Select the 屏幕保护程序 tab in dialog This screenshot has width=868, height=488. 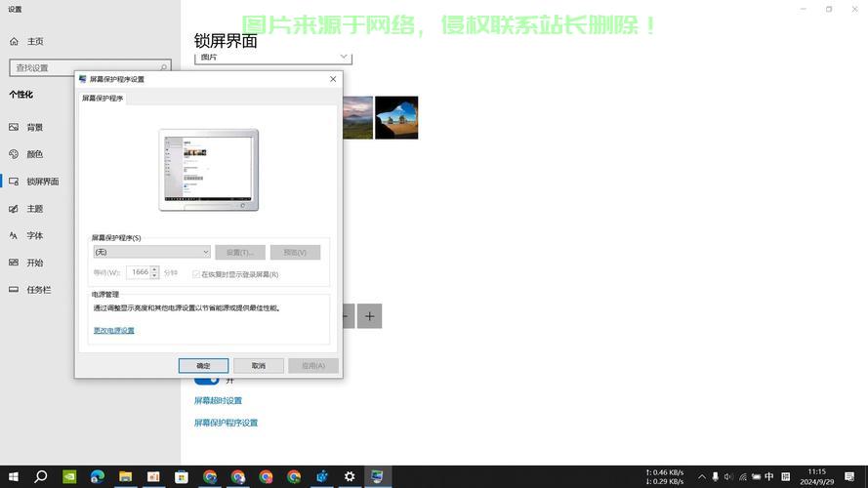point(103,98)
